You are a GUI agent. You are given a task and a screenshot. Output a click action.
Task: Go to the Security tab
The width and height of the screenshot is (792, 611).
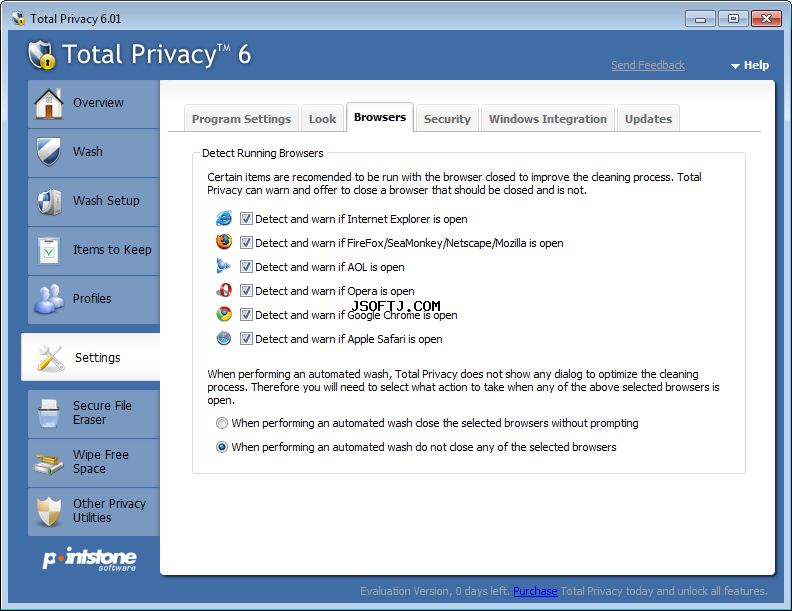447,119
